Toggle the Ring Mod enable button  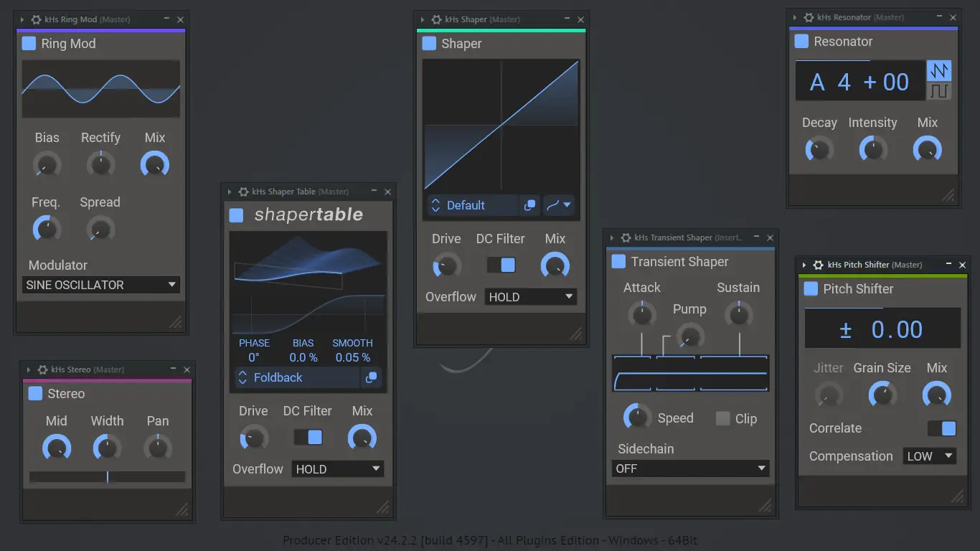pos(29,44)
